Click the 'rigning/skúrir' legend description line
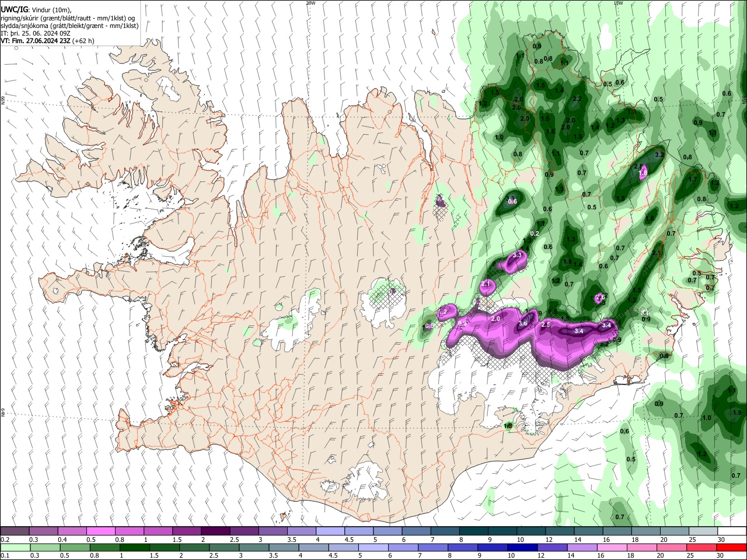 tap(69, 19)
